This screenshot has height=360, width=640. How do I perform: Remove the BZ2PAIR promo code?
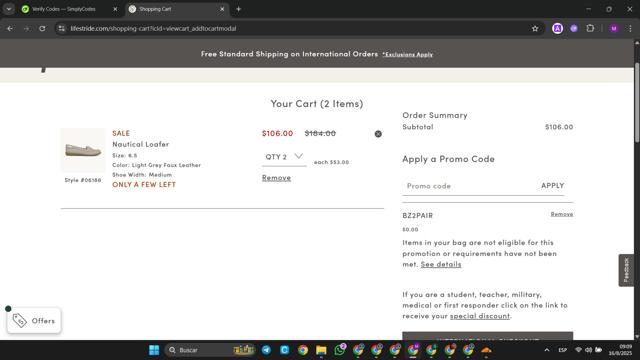562,214
